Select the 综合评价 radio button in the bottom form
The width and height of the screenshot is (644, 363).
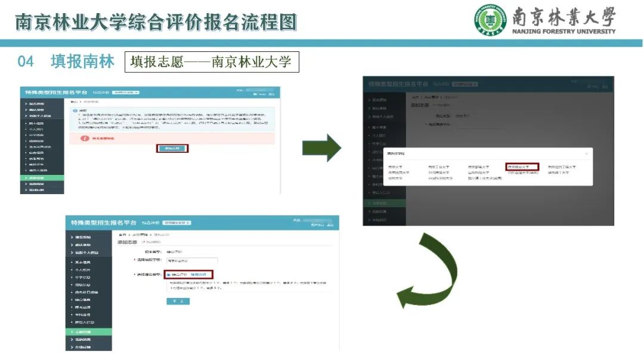coord(167,274)
